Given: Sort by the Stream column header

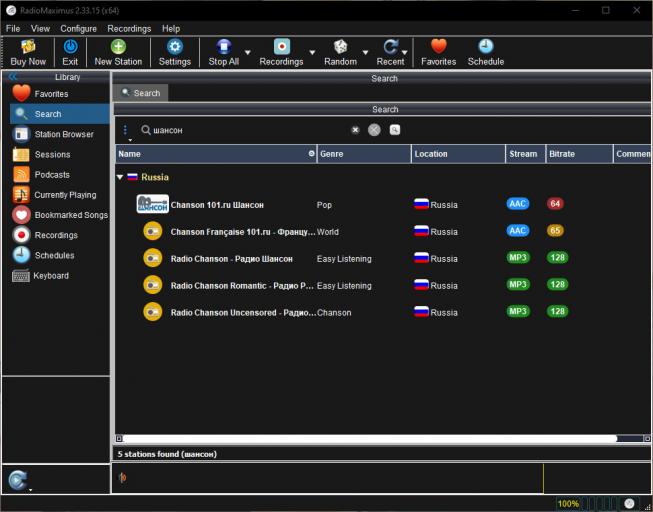Looking at the screenshot, I should tap(526, 154).
